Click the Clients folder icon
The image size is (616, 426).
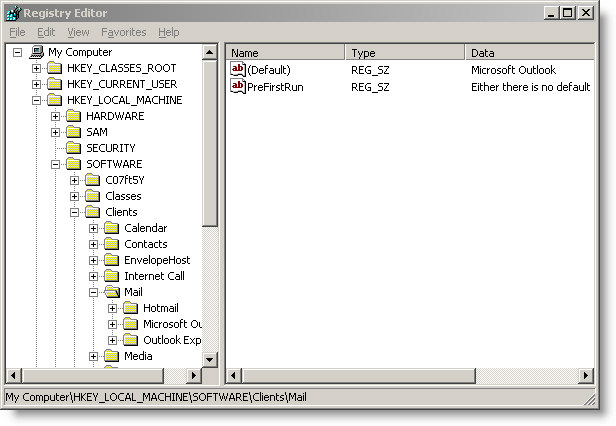93,212
